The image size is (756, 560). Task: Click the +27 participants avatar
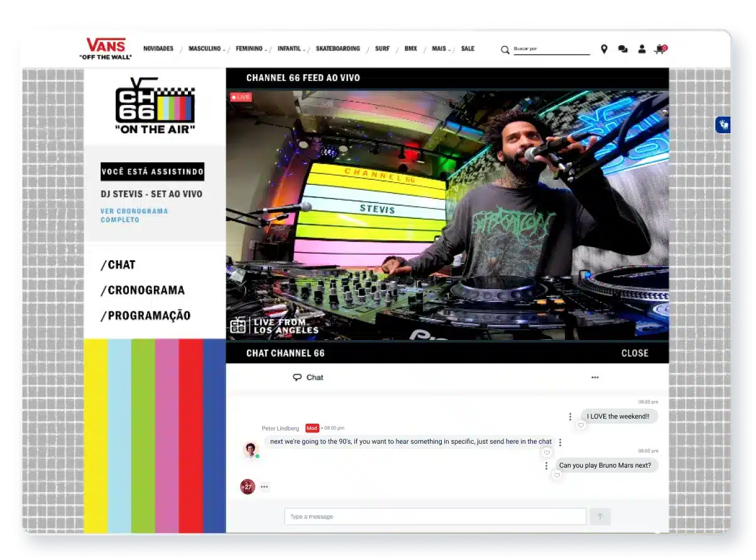[248, 486]
